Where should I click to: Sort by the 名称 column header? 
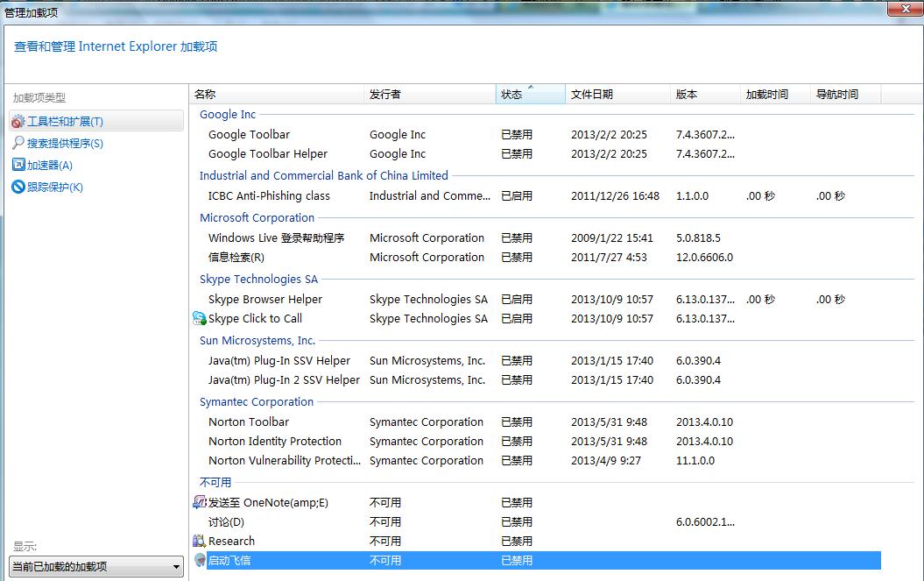[277, 95]
